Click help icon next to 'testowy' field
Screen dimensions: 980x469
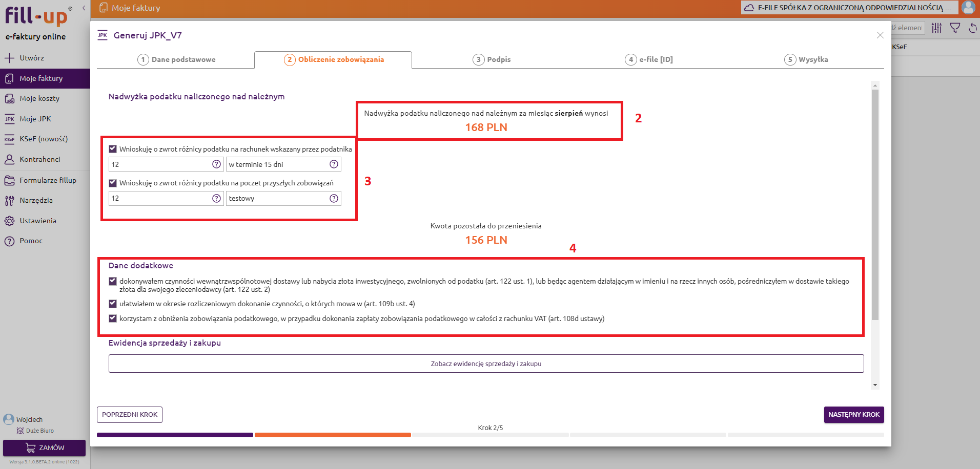pyautogui.click(x=334, y=198)
